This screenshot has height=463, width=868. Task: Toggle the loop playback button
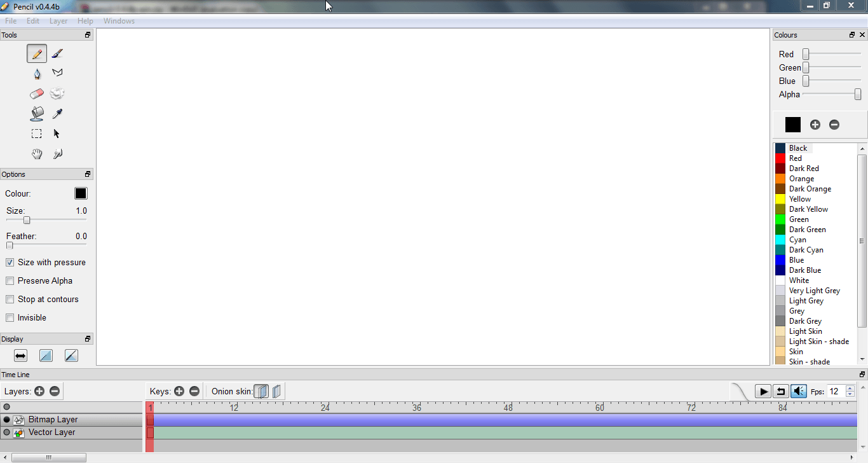click(781, 391)
